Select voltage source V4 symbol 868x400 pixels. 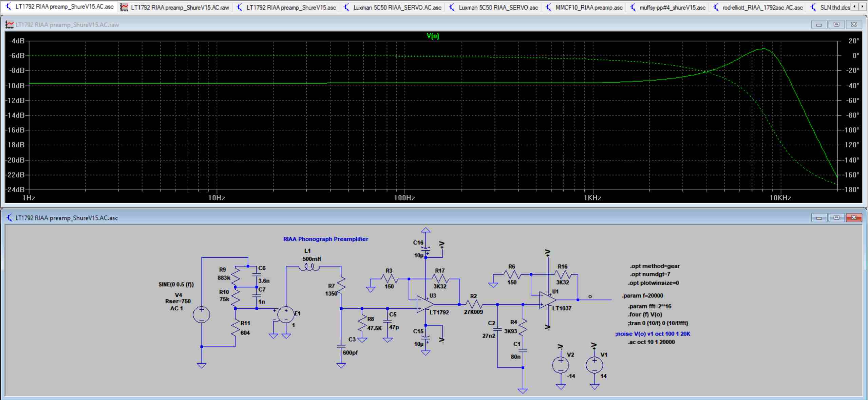pos(202,314)
